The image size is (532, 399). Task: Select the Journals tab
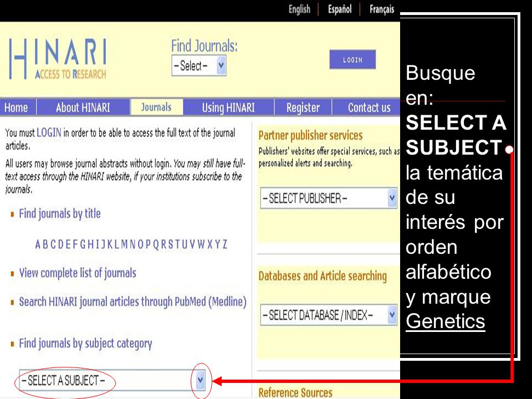156,107
